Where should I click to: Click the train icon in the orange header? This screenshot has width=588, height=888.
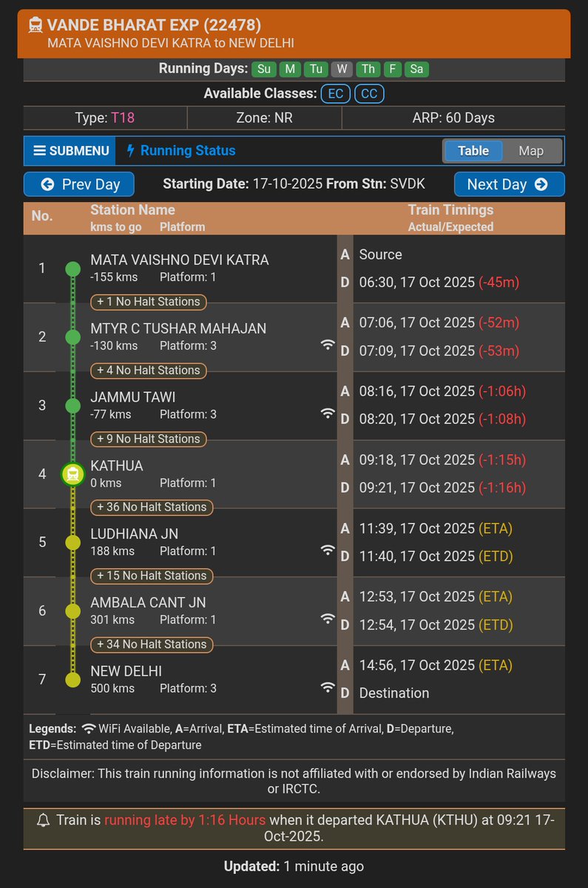35,25
